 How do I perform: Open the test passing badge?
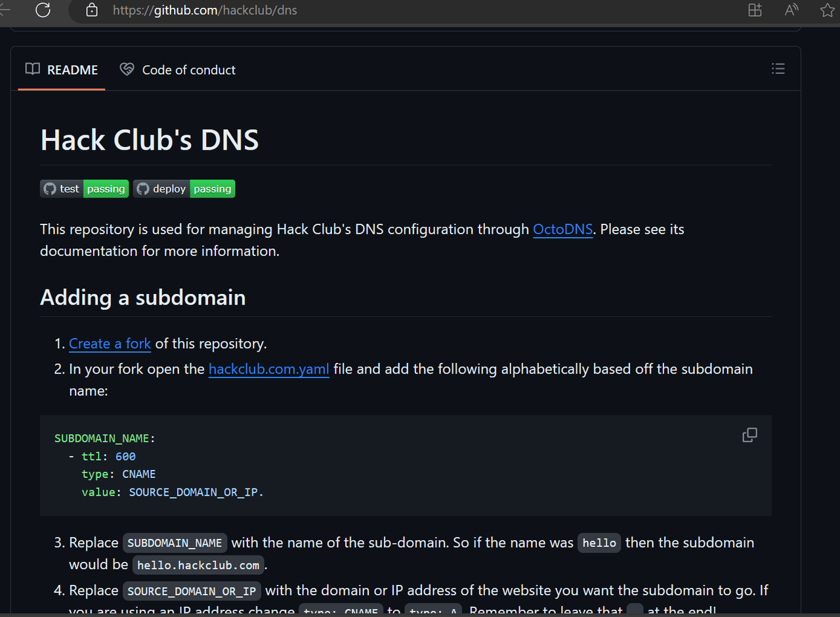(x=84, y=189)
